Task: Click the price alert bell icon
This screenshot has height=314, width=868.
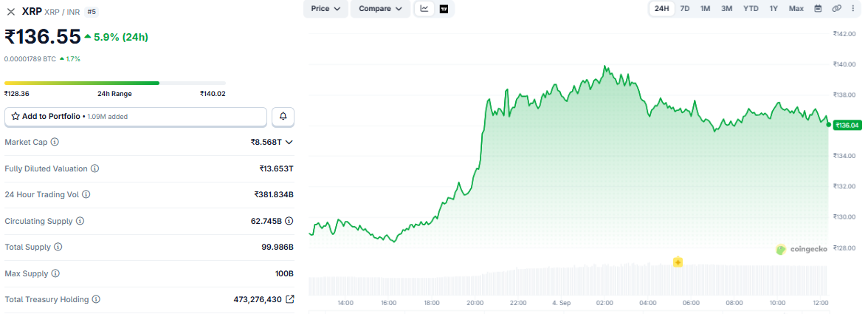Action: (283, 116)
